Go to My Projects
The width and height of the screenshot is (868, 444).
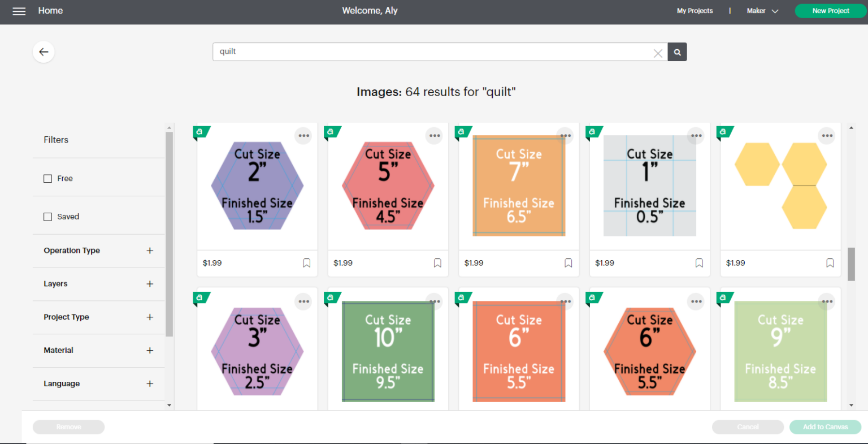[x=695, y=11]
